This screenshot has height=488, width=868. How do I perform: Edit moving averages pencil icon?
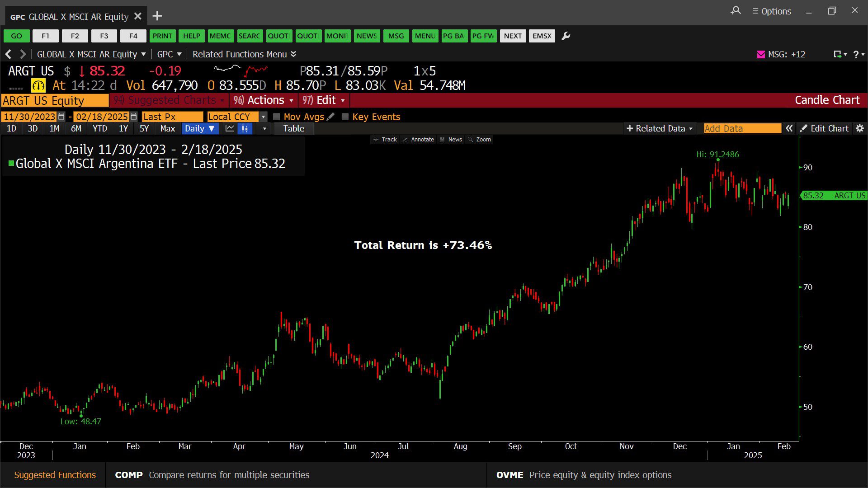pyautogui.click(x=331, y=117)
